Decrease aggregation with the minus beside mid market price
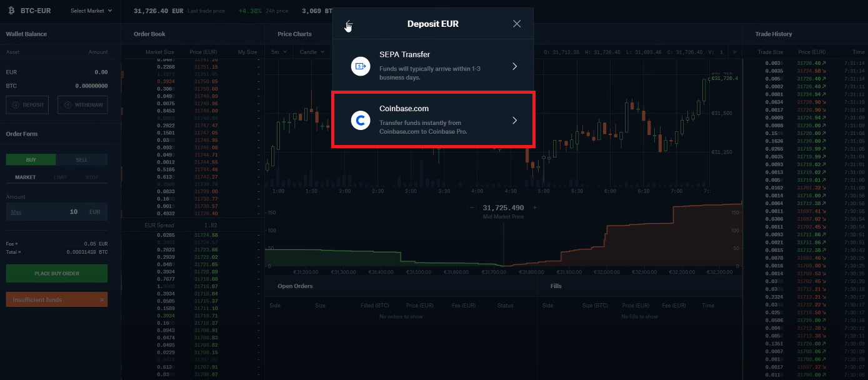Image resolution: width=868 pixels, height=380 pixels. [x=472, y=207]
